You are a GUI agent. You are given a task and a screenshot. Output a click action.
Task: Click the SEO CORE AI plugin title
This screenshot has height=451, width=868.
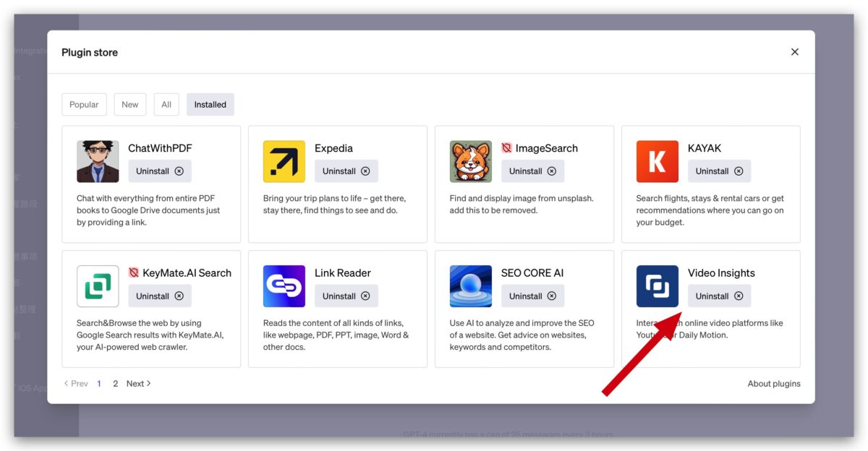click(x=532, y=273)
